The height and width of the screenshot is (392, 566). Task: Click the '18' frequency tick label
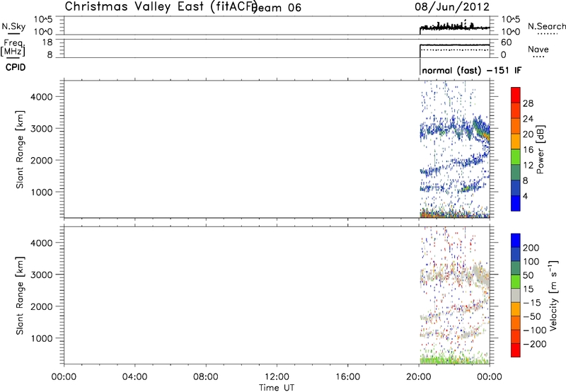[47, 42]
